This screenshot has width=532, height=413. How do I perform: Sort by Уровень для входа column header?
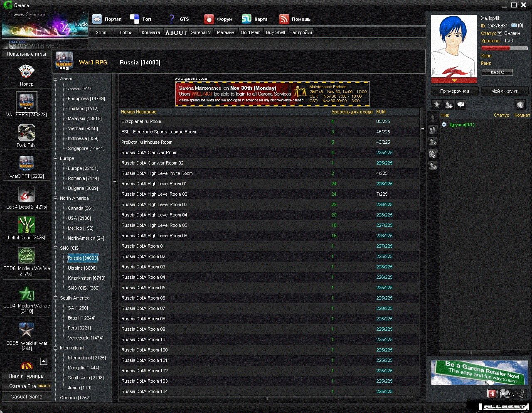(x=352, y=112)
